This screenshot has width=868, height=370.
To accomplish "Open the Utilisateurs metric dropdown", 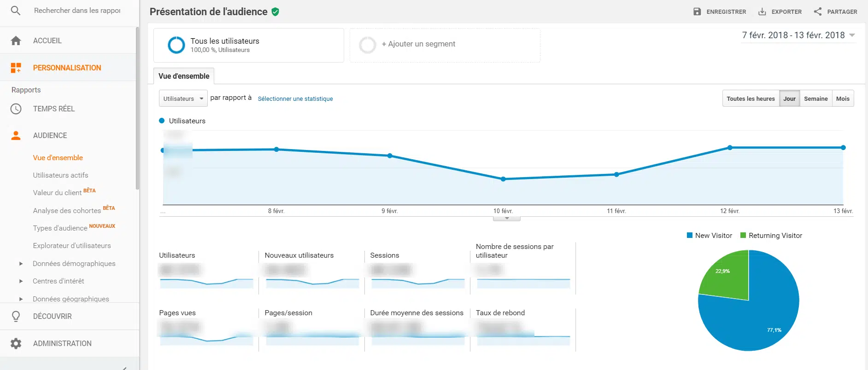I will click(x=183, y=98).
